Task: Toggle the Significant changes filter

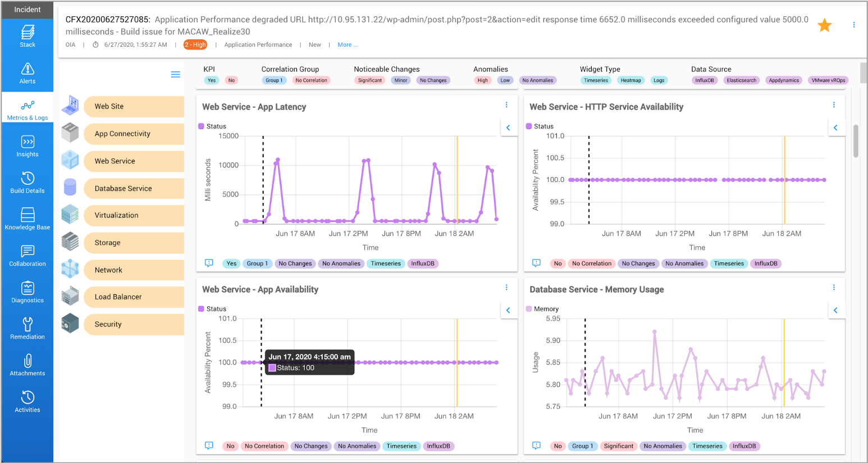Action: pyautogui.click(x=369, y=80)
